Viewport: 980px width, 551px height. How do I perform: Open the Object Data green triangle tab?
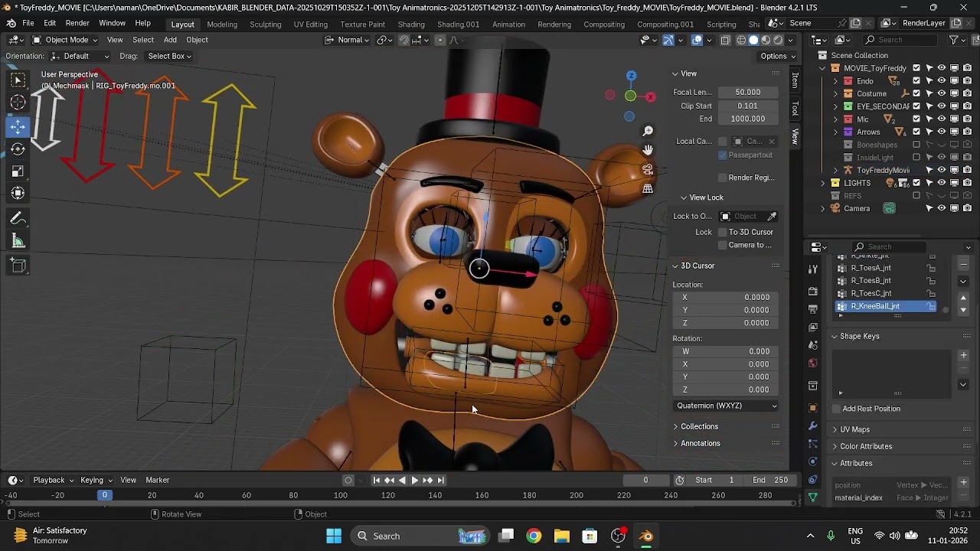click(x=813, y=497)
